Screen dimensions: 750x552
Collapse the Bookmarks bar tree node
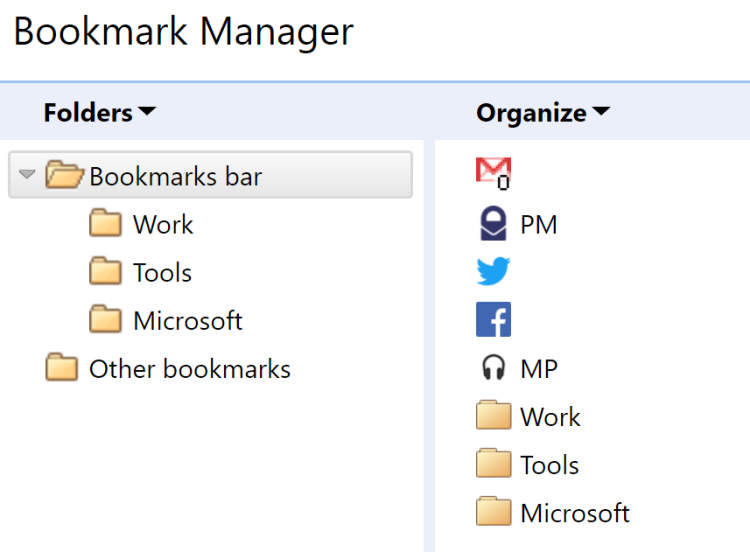[27, 174]
